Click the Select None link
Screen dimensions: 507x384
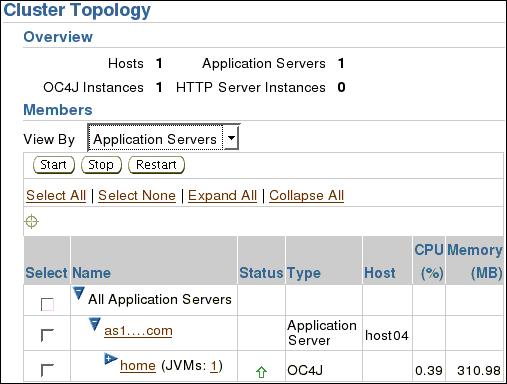[137, 195]
